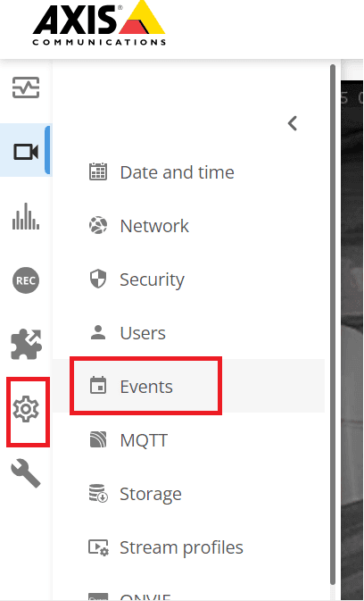The height and width of the screenshot is (601, 364).
Task: Select the Events menu item
Action: tap(188, 386)
